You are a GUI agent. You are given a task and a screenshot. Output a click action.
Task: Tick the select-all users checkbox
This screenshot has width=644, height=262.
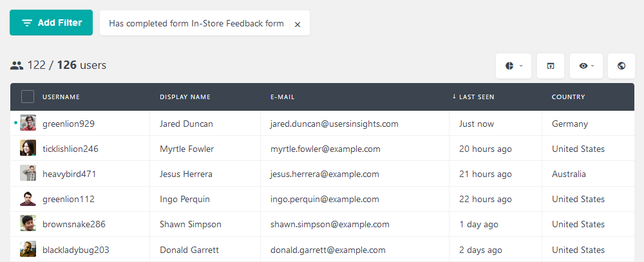[x=28, y=97]
